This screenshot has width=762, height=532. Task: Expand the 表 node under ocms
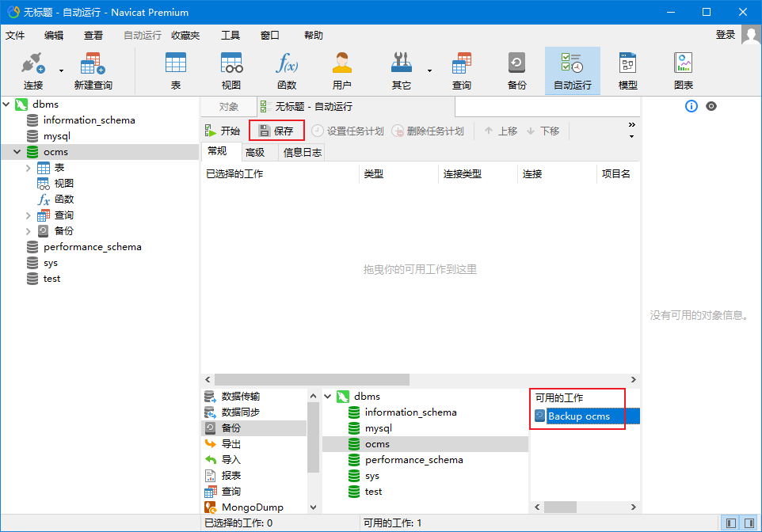tap(29, 168)
